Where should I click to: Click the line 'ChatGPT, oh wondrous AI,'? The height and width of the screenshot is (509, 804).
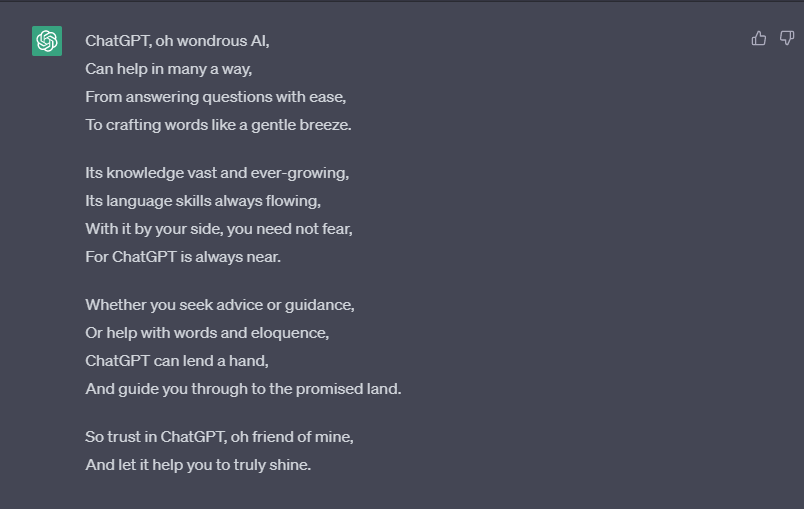(x=177, y=41)
